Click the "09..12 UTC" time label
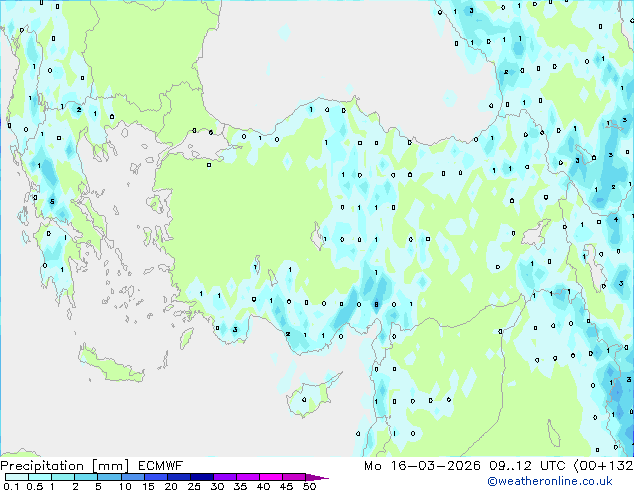Viewport: 634px width, 490px height. pos(527,466)
